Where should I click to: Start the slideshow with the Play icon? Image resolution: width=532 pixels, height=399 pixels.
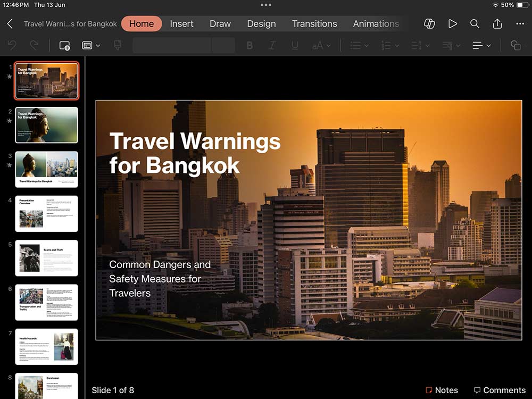(452, 23)
